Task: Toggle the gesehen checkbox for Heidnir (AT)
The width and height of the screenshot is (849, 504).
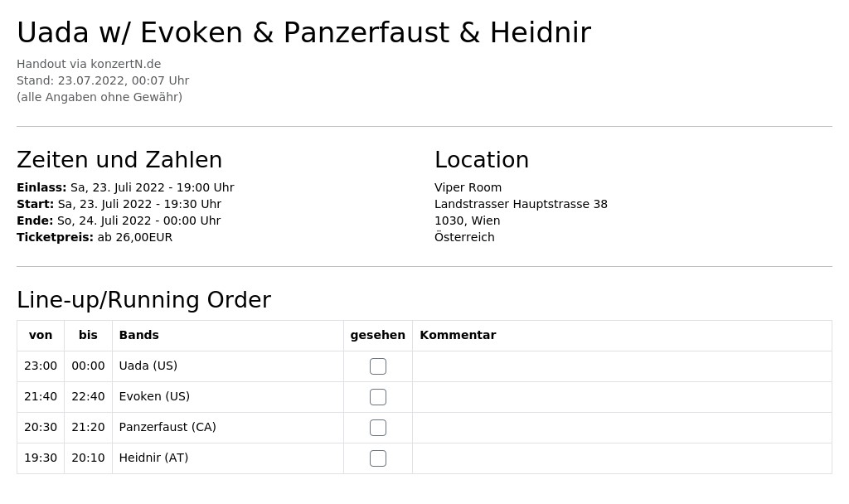Action: click(378, 458)
